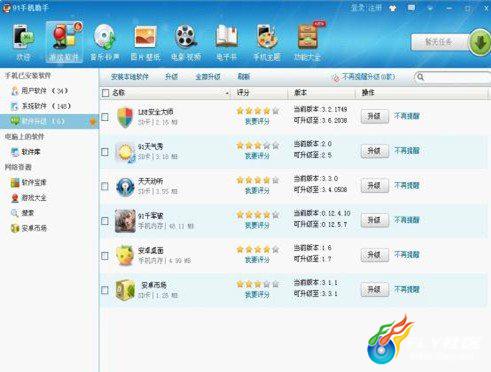The image size is (491, 372).
Task: Click 不再提醒 for 天天动听
Action: (407, 186)
